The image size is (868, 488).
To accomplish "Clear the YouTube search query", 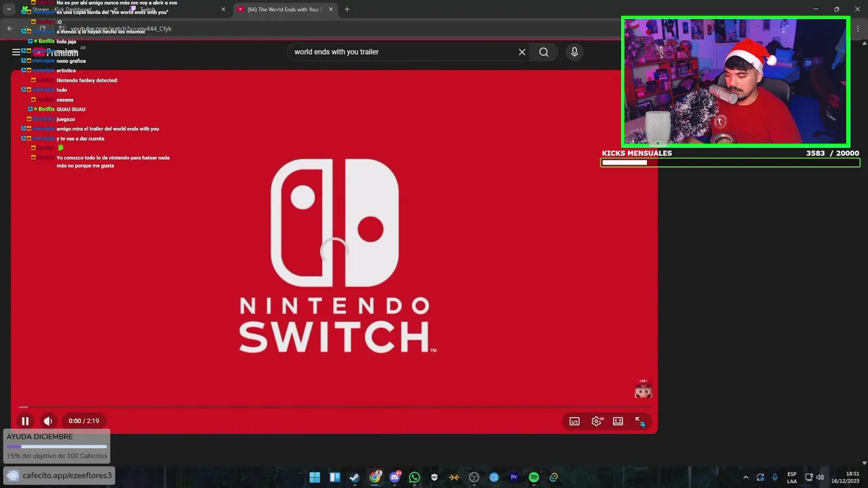I will 522,52.
